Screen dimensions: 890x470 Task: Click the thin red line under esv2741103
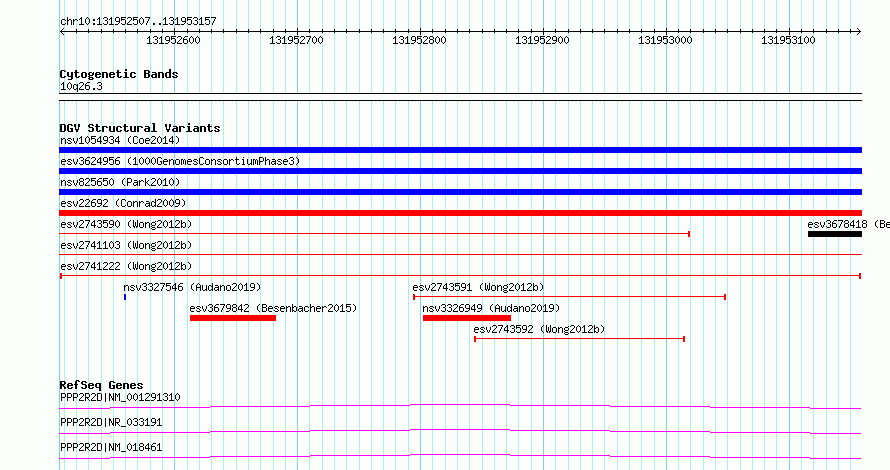[460, 255]
